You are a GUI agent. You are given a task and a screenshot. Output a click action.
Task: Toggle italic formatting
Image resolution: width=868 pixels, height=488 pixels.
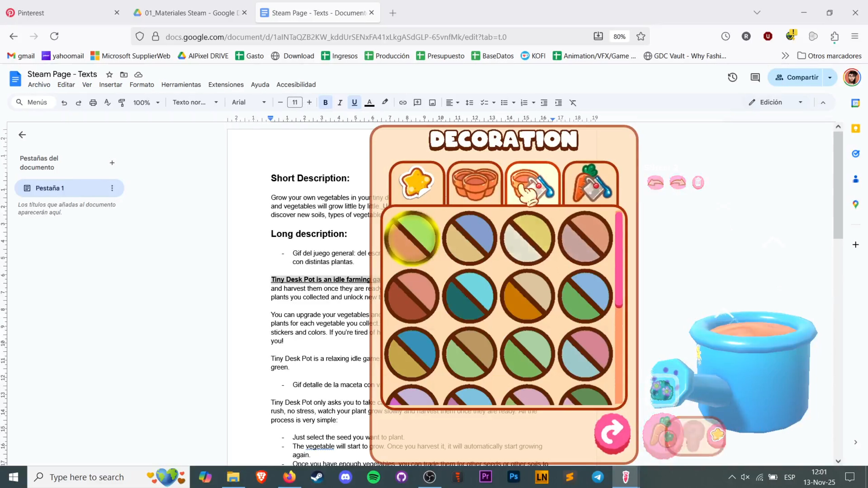[340, 102]
